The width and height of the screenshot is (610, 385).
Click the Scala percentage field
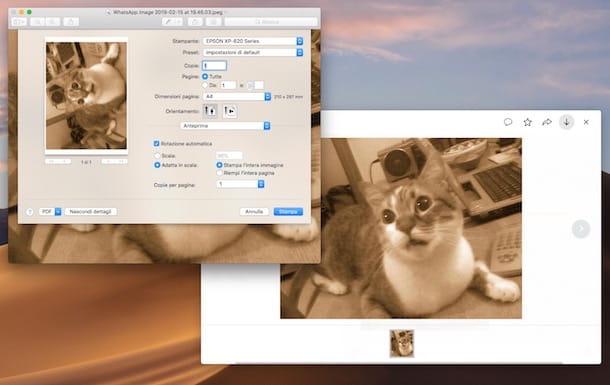pos(229,156)
